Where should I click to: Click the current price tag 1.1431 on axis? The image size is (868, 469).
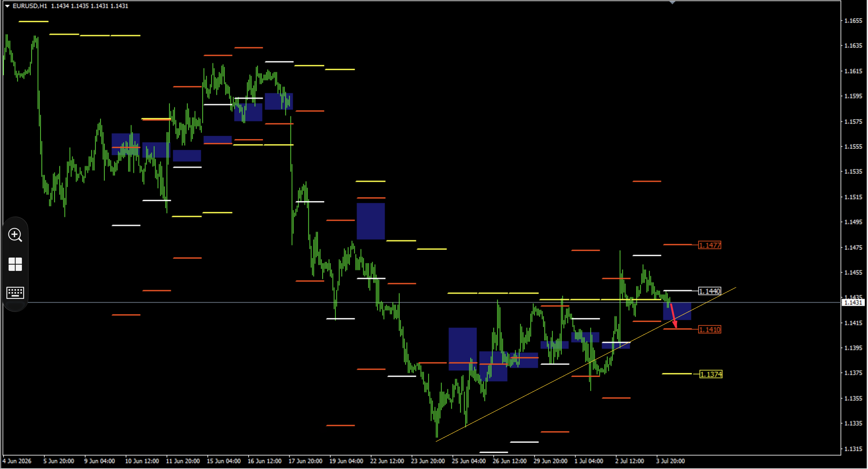click(x=853, y=302)
